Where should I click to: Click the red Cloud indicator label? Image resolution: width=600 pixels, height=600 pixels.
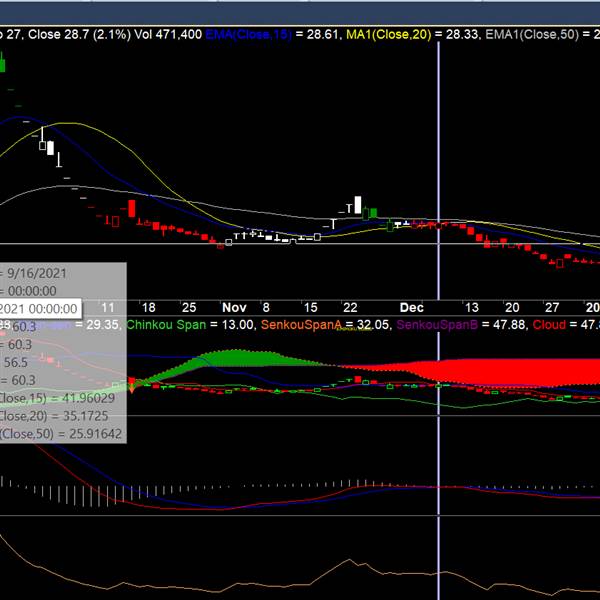coord(549,325)
